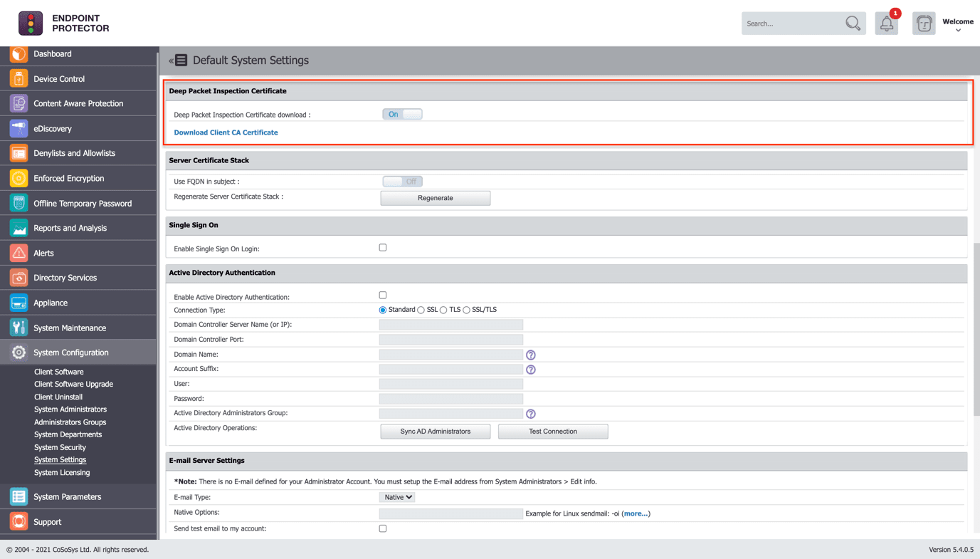
Task: Click the Denylists and Allowlists icon
Action: click(19, 153)
